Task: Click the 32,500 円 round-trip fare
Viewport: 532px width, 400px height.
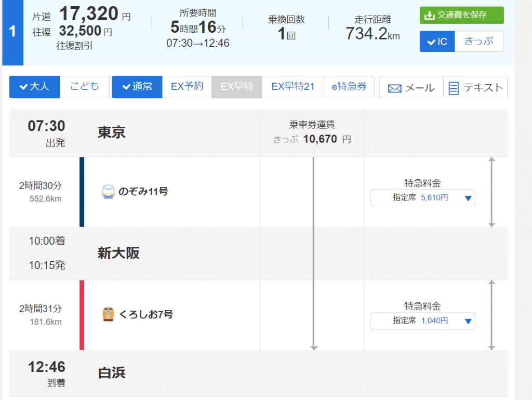Action: click(x=86, y=31)
